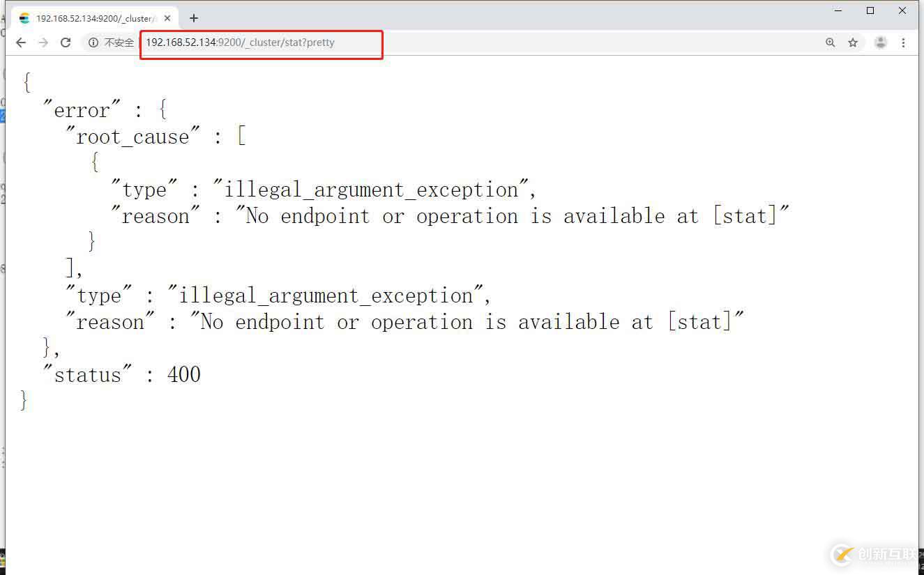Click the "error" key text
Viewport: 924px width, 575px height.
point(82,110)
